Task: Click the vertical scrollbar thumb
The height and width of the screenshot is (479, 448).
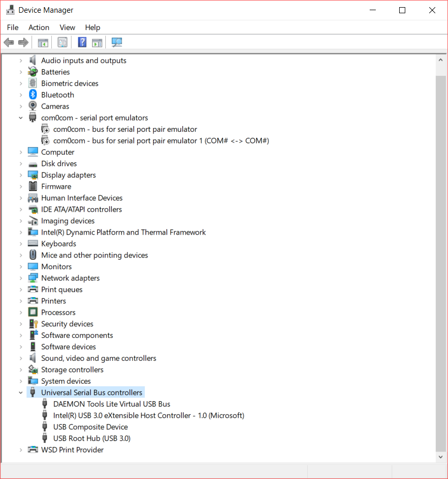Action: click(x=440, y=263)
